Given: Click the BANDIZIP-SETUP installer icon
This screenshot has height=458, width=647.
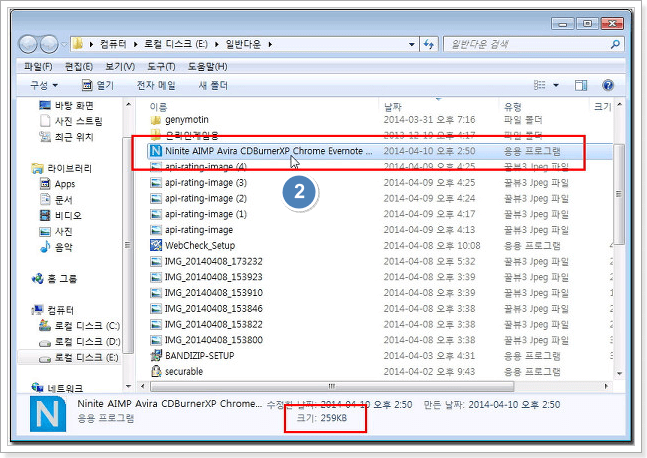Looking at the screenshot, I should (x=156, y=356).
